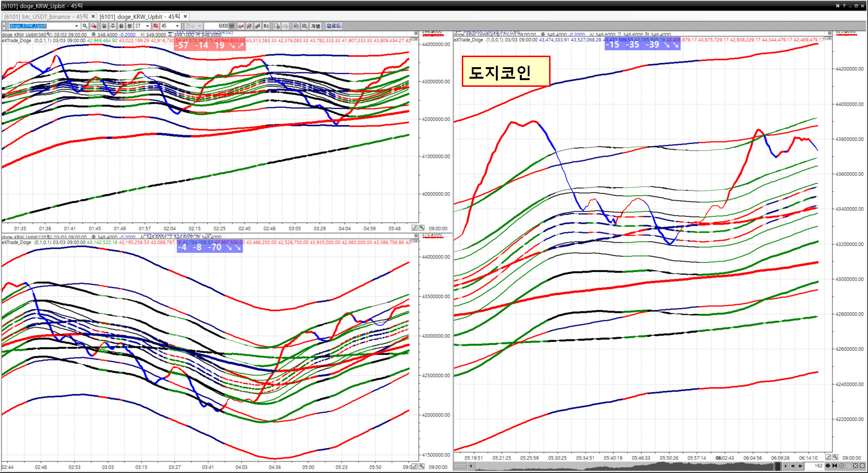
Task: Click the bottom chart volume scrollbar track
Action: tap(623, 466)
